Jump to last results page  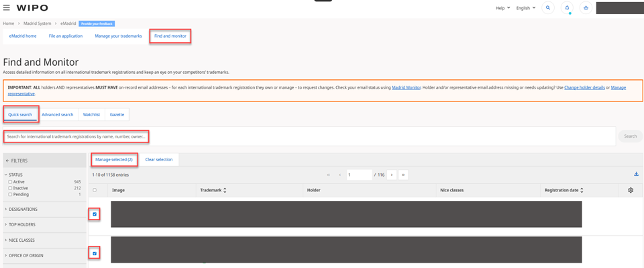point(403,175)
